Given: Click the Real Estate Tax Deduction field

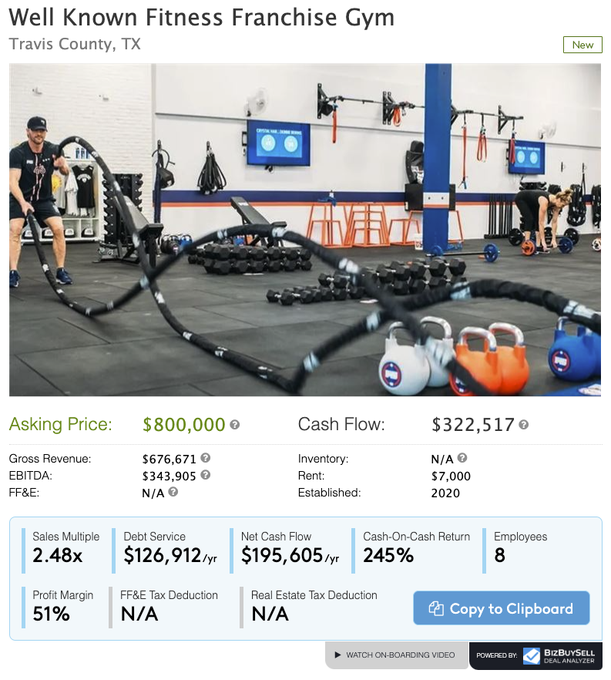Looking at the screenshot, I should (314, 605).
